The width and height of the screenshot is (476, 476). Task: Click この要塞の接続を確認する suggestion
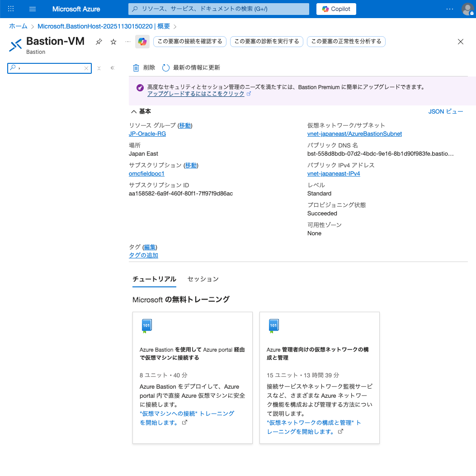(190, 41)
